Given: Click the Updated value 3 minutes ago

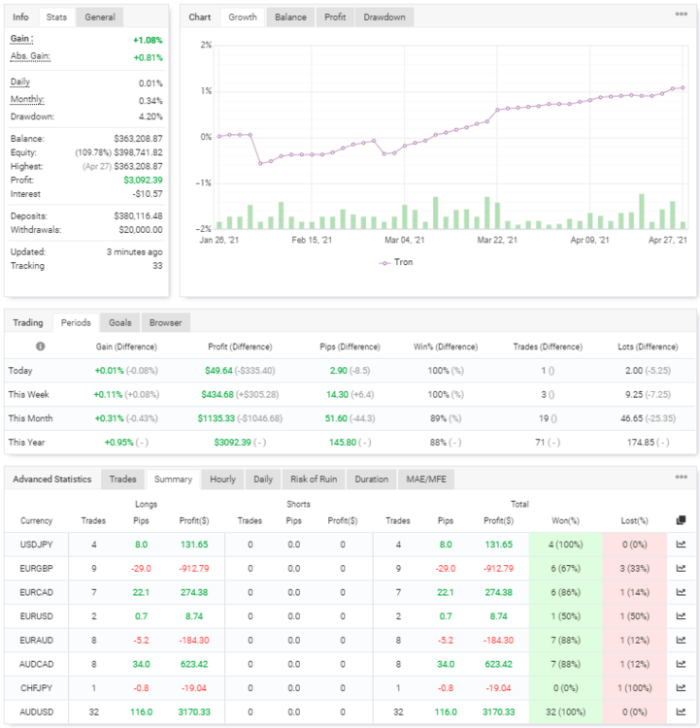Looking at the screenshot, I should pyautogui.click(x=135, y=252).
